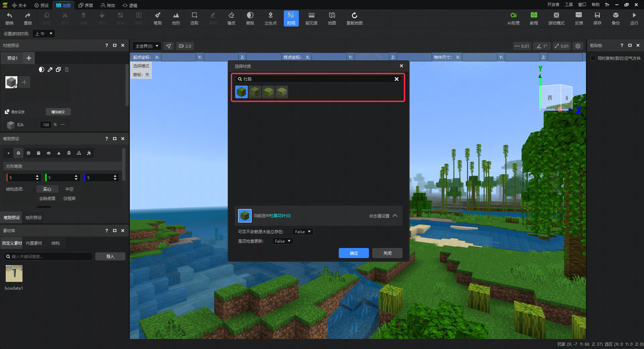Viewport: 644px width, 349px height.
Task: Select 仅框架 frame only option
Action: (x=69, y=199)
